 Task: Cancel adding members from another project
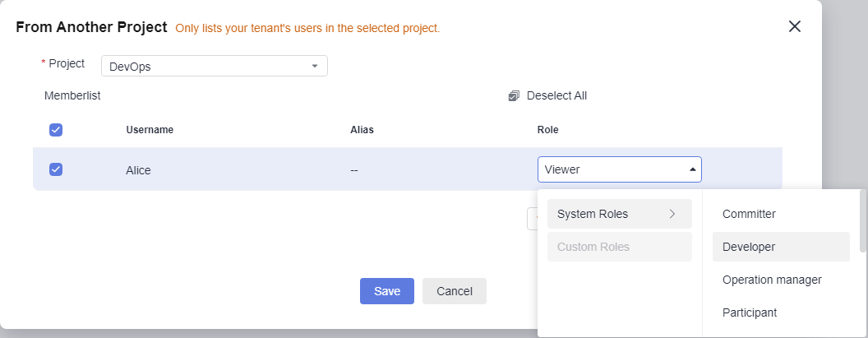coord(455,291)
